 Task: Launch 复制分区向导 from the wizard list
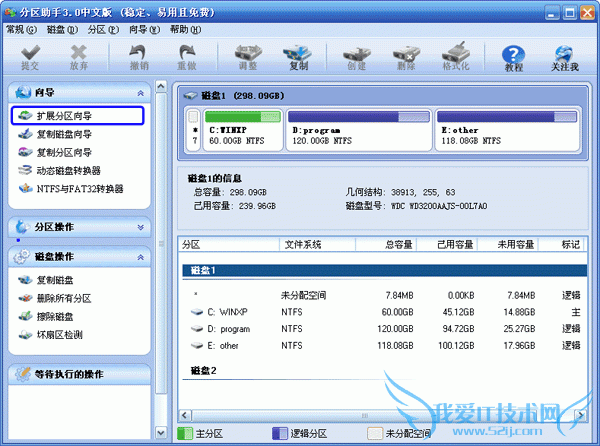tap(55, 152)
